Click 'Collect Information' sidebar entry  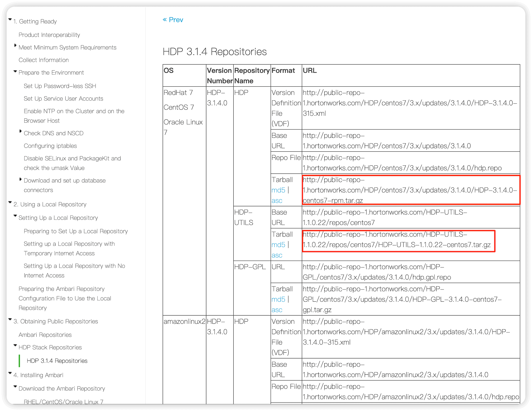tap(44, 60)
